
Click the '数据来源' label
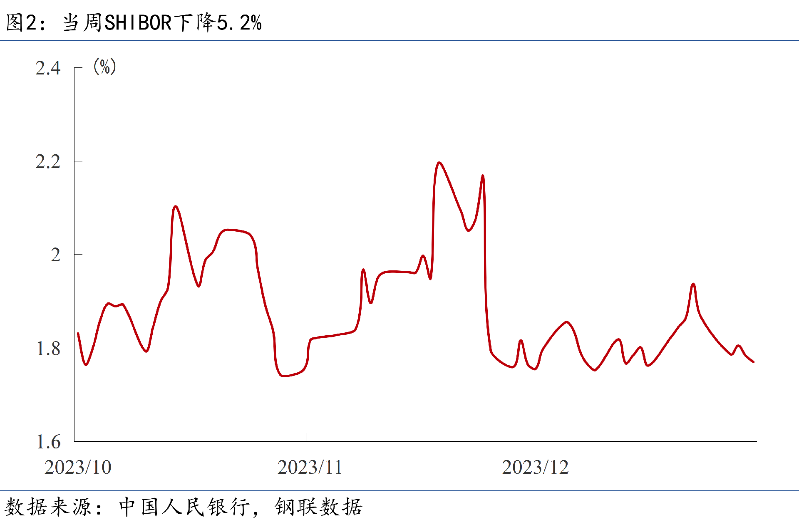(x=48, y=507)
